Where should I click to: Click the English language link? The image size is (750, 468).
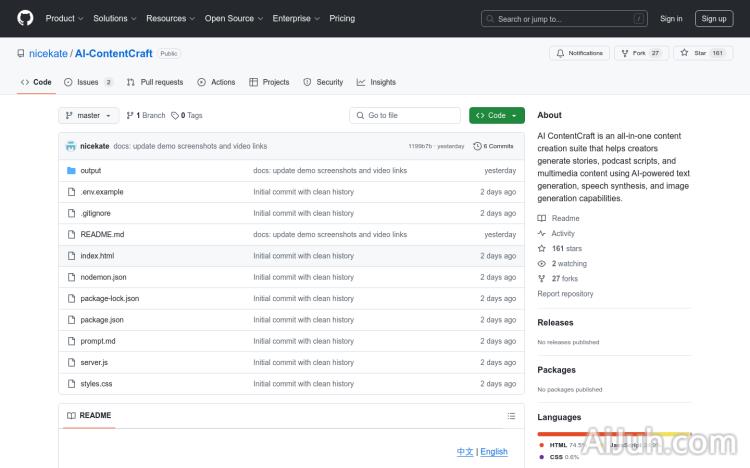point(494,452)
